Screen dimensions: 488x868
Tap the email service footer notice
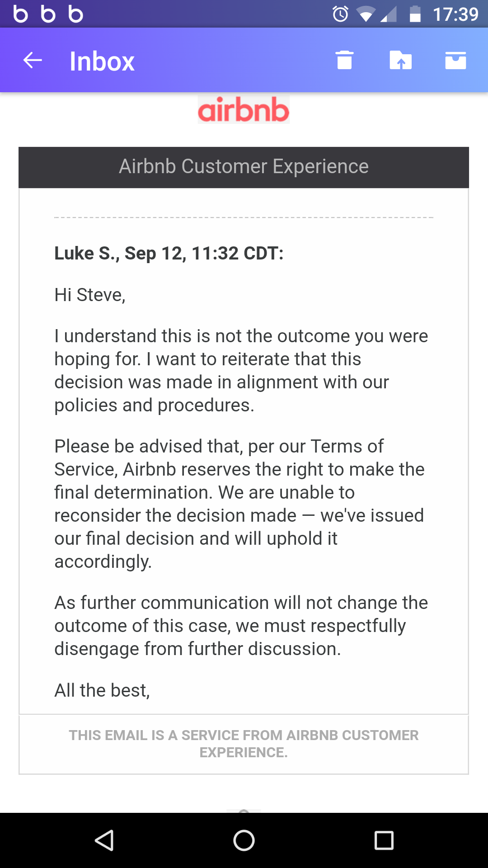[244, 744]
